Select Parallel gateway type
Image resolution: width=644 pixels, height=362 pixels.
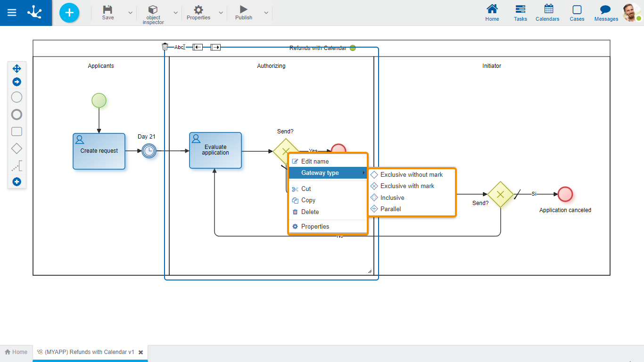click(x=390, y=209)
